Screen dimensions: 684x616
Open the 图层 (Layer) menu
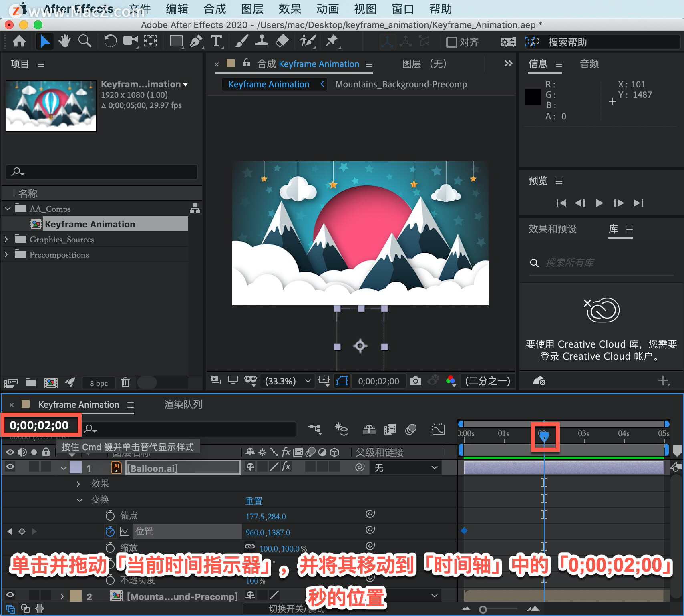click(253, 9)
